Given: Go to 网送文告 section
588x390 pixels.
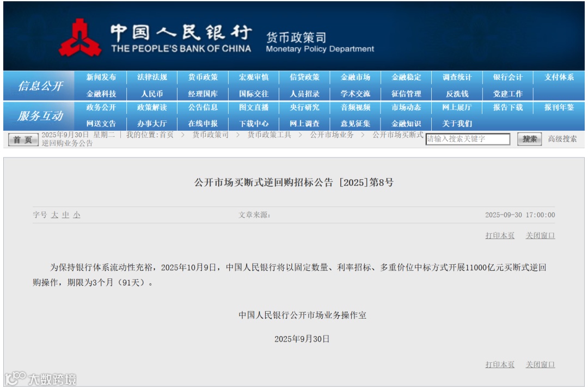Looking at the screenshot, I should (x=101, y=124).
